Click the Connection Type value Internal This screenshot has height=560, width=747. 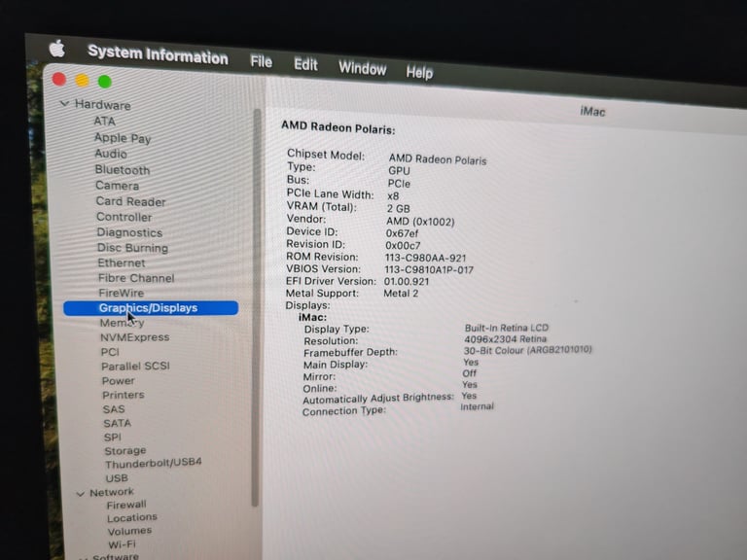[477, 406]
